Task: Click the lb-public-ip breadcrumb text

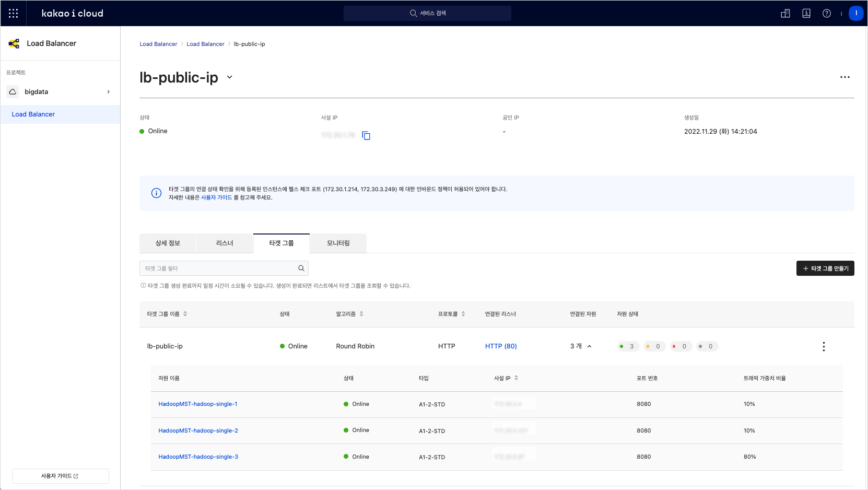Action: point(249,44)
